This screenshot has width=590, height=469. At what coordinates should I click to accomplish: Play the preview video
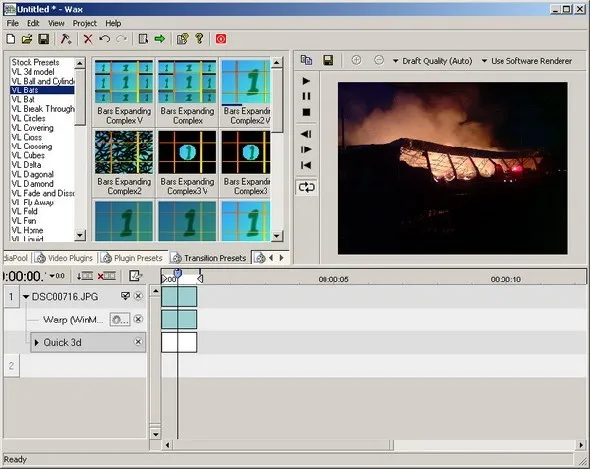tap(306, 81)
